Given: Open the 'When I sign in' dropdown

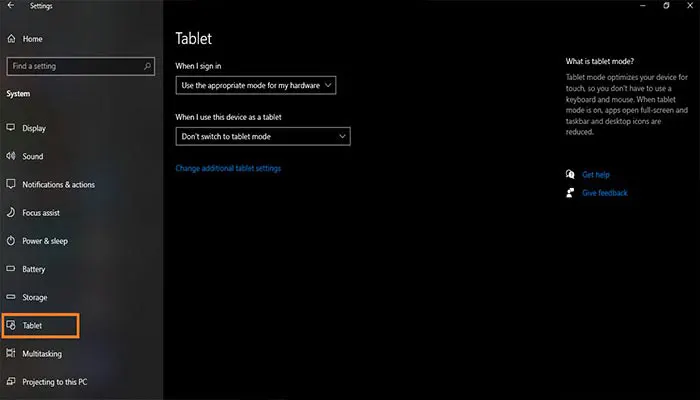Looking at the screenshot, I should [255, 86].
